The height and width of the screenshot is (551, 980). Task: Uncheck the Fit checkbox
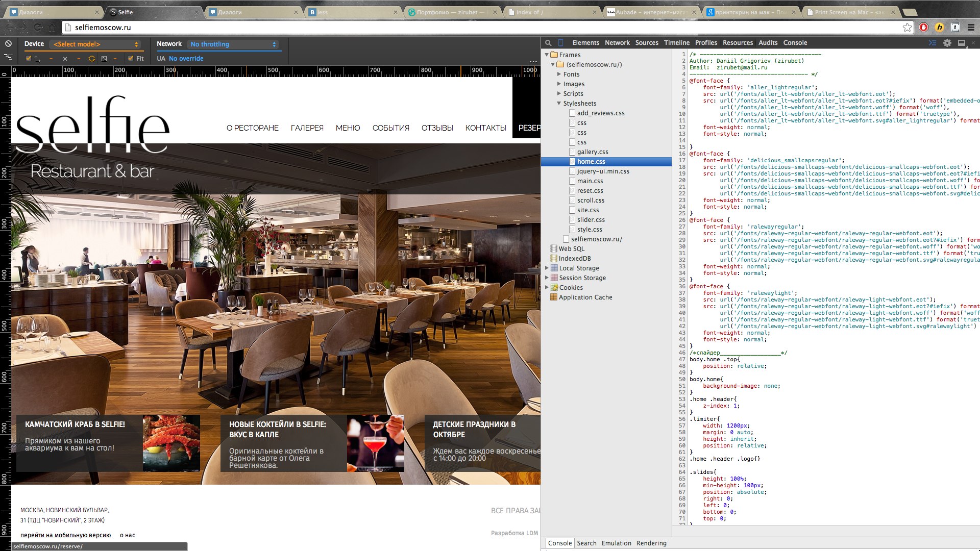pyautogui.click(x=131, y=58)
